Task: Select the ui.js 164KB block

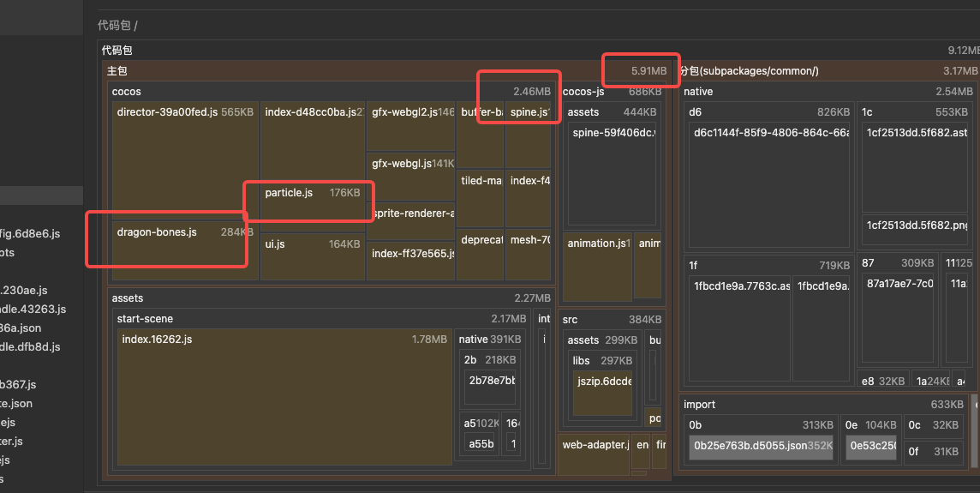Action: pyautogui.click(x=313, y=256)
